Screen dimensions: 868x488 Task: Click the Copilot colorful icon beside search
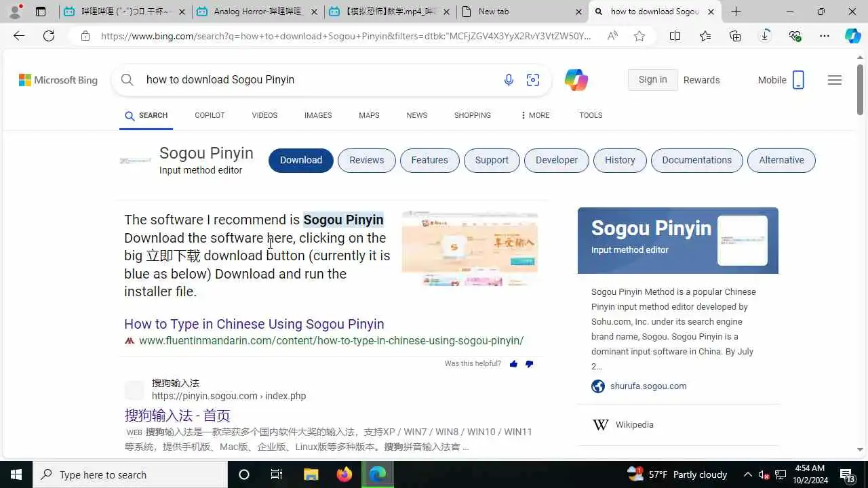click(576, 80)
